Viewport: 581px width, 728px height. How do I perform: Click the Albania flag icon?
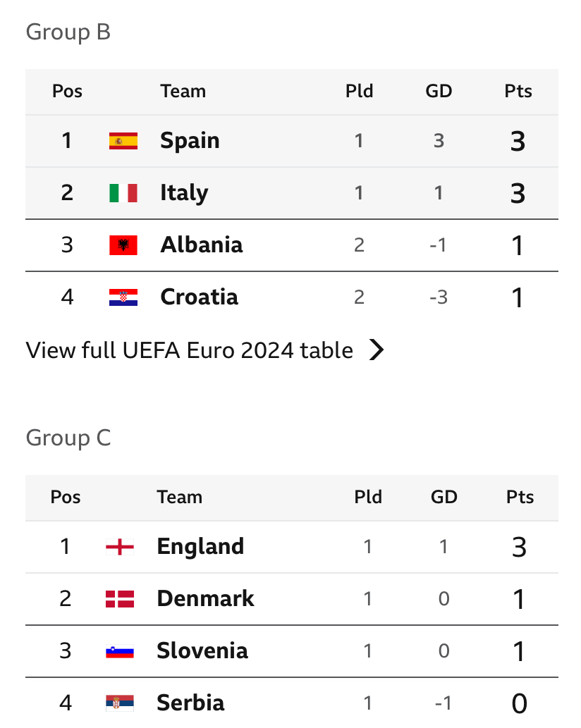[x=123, y=245]
